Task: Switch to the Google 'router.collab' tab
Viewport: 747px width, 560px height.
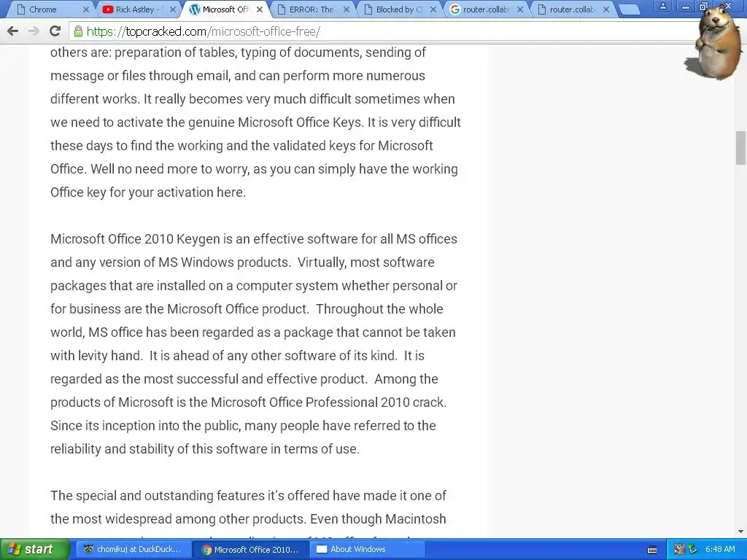Action: click(x=484, y=9)
